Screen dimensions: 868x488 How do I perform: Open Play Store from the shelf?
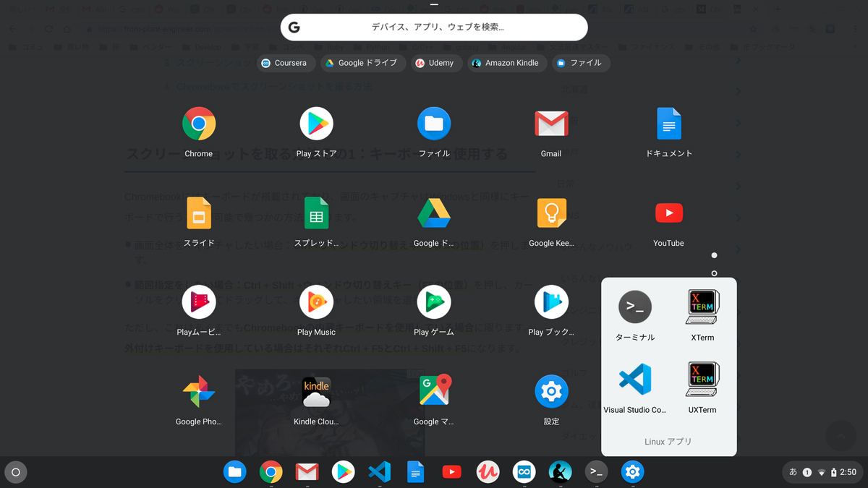[344, 472]
